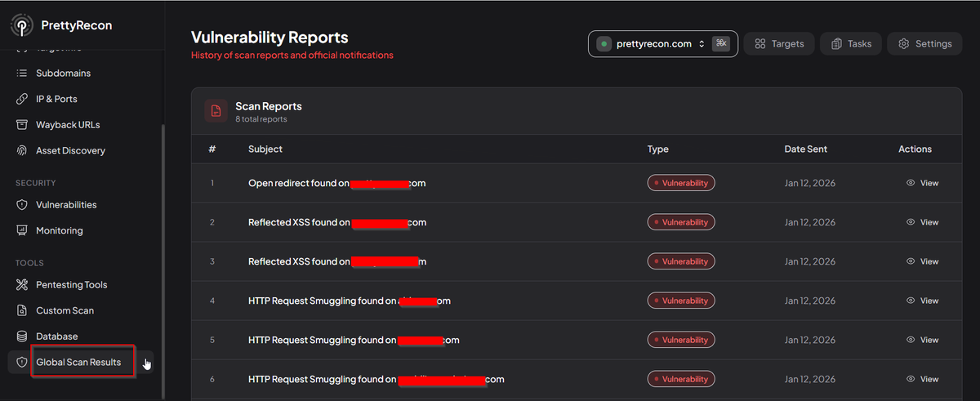
Task: View report 1 Open redirect
Action: click(923, 184)
